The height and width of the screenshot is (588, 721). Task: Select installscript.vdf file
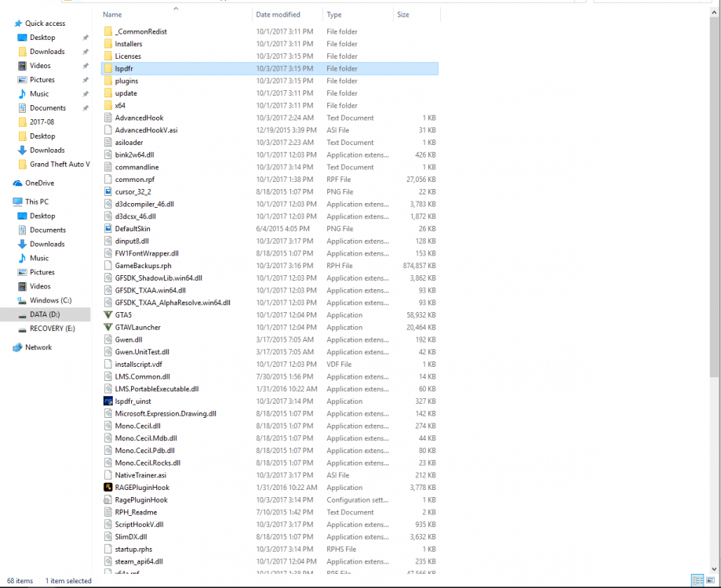(x=138, y=365)
